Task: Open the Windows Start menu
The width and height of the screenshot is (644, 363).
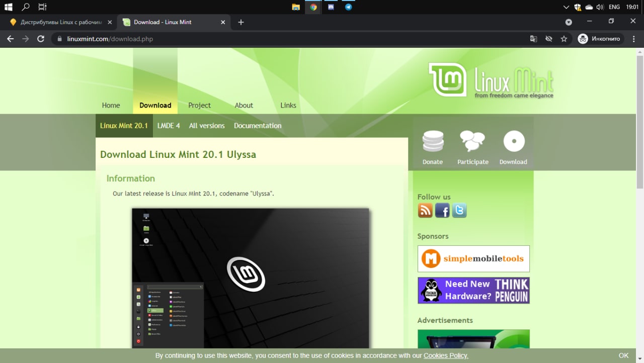Action: [x=8, y=7]
